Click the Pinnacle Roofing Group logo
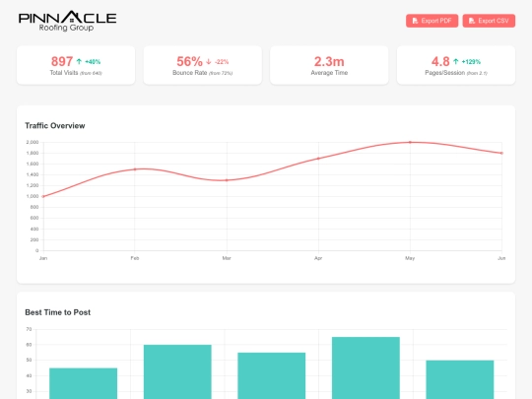 pyautogui.click(x=68, y=21)
